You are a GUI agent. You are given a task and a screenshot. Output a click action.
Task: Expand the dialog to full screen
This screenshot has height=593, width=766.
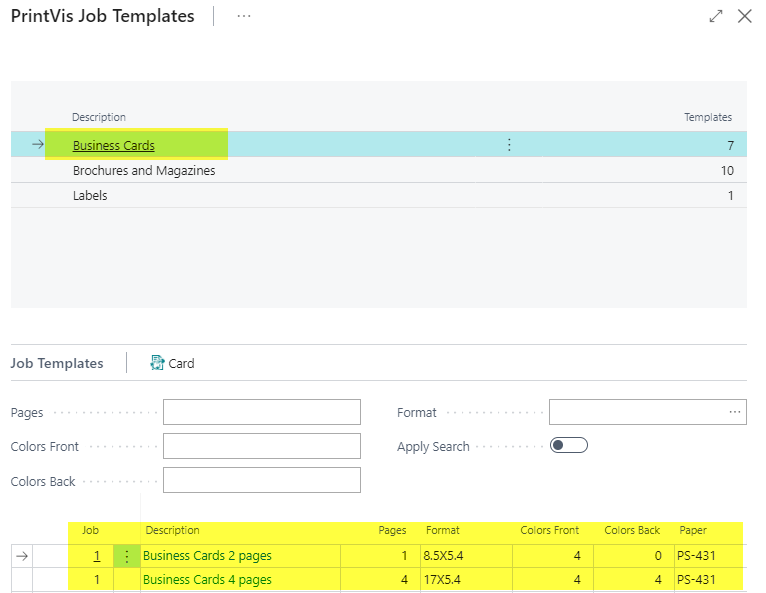coord(716,16)
